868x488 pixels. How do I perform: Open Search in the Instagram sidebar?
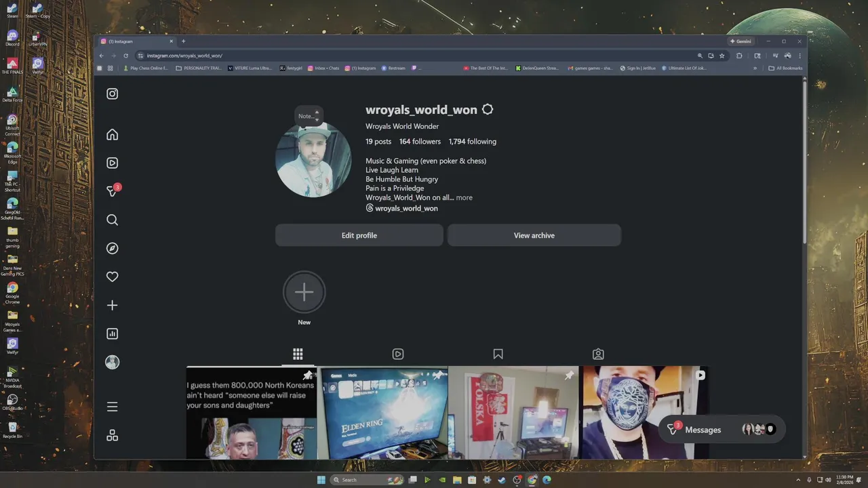tap(113, 220)
